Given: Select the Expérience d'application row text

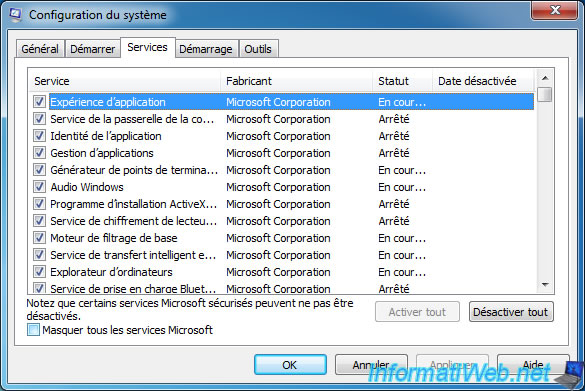Looking at the screenshot, I should 108,102.
